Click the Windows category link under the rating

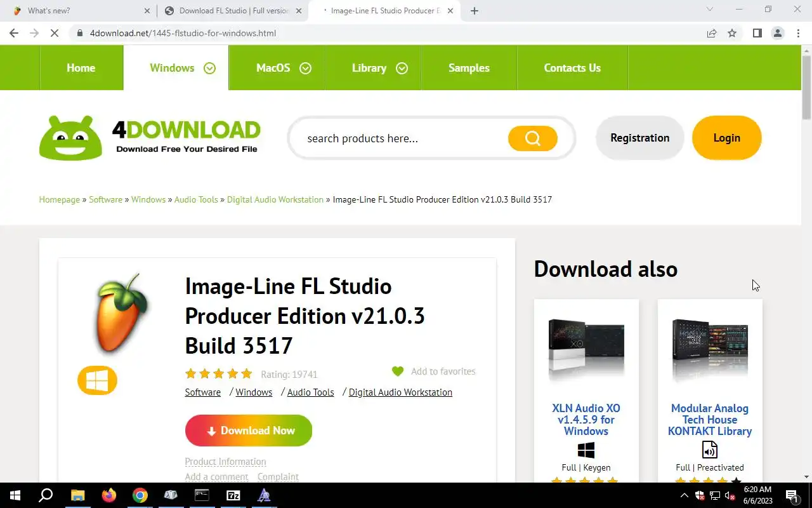click(x=254, y=392)
